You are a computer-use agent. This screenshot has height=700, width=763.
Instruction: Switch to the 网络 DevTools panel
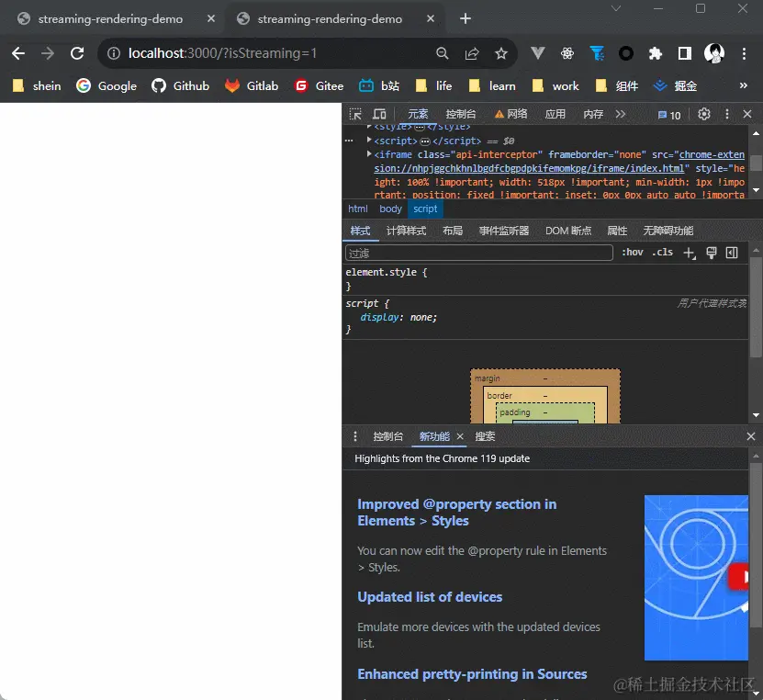pyautogui.click(x=511, y=115)
